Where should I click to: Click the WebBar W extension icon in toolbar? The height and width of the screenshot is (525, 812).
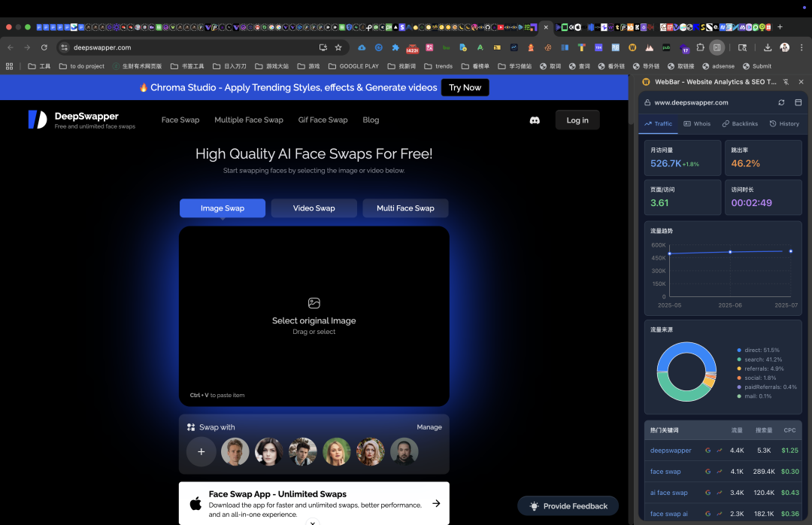click(632, 47)
